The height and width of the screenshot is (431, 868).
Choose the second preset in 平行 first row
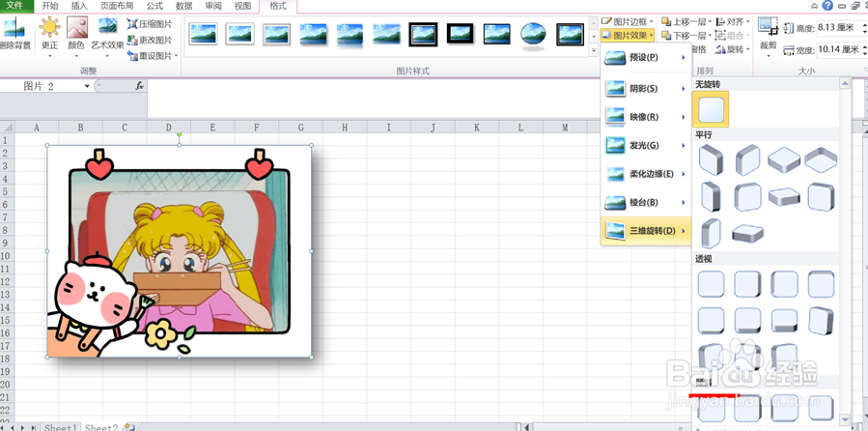tap(747, 160)
